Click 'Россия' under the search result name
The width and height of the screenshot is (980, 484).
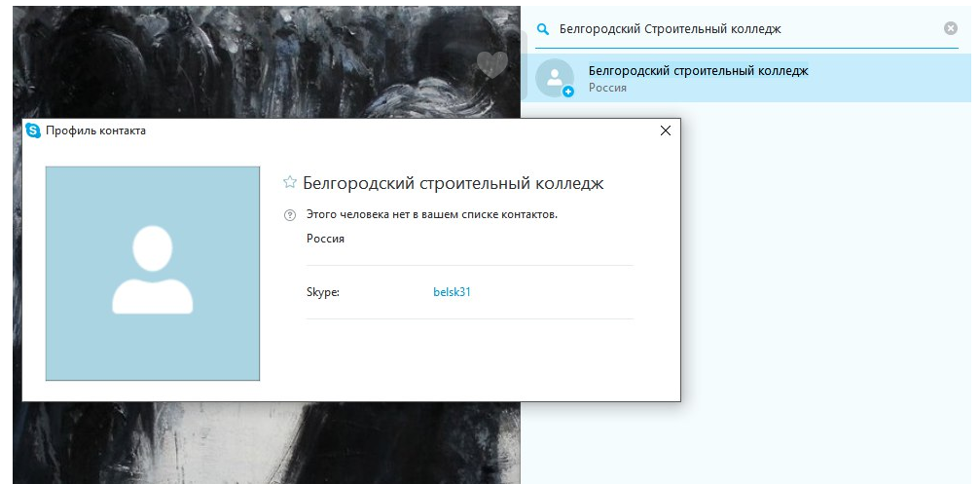(607, 89)
